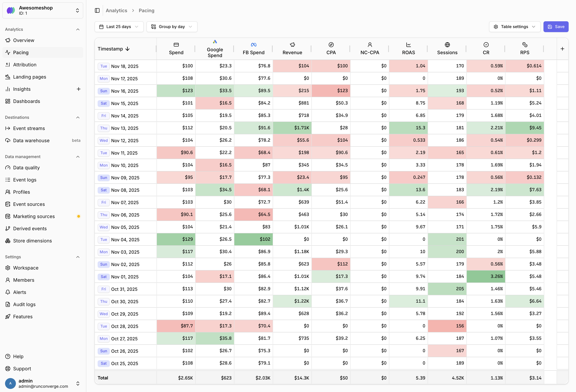The height and width of the screenshot is (392, 576).
Task: Select Attribution in the Analytics menu
Action: pos(25,64)
